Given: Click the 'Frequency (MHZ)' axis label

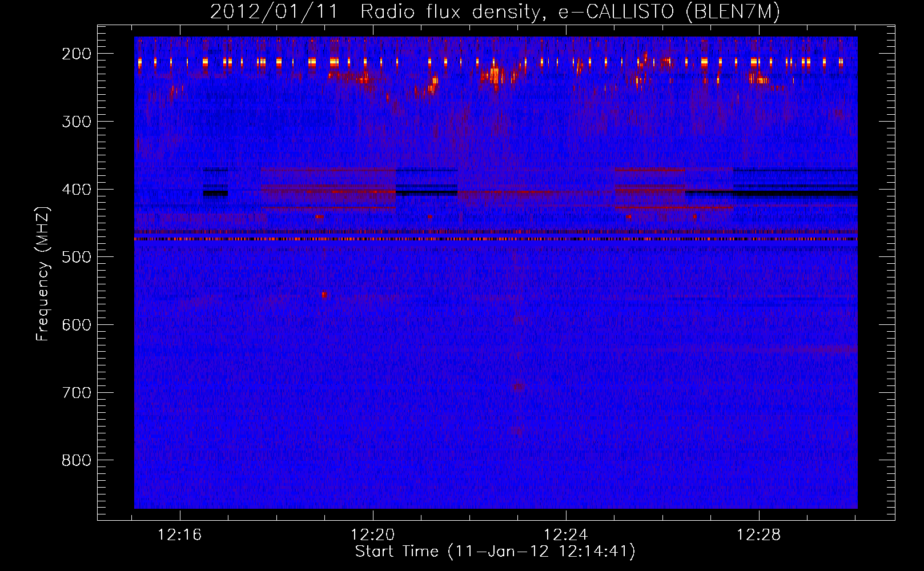Looking at the screenshot, I should 43,273.
